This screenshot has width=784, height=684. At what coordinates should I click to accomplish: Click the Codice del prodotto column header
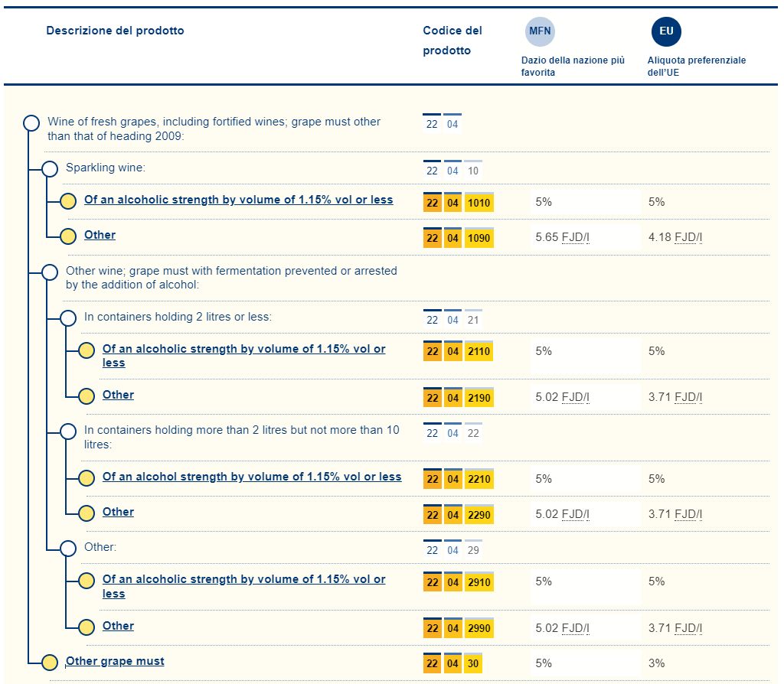(x=452, y=41)
